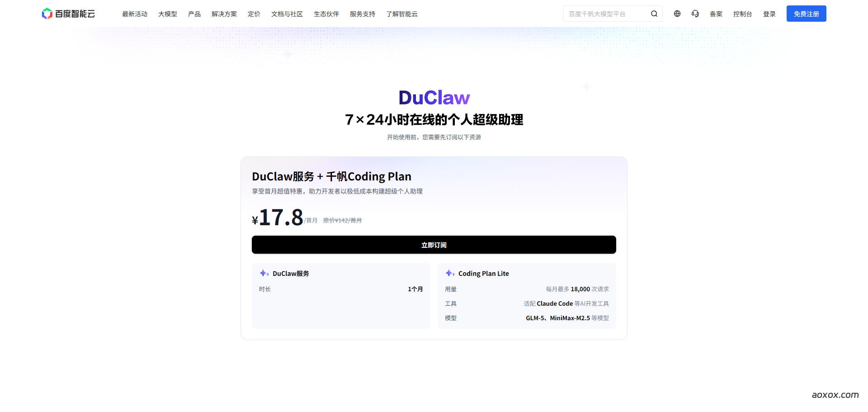Click the sparkle icon beside Coding Plan Lite
The height and width of the screenshot is (412, 868).
point(449,273)
